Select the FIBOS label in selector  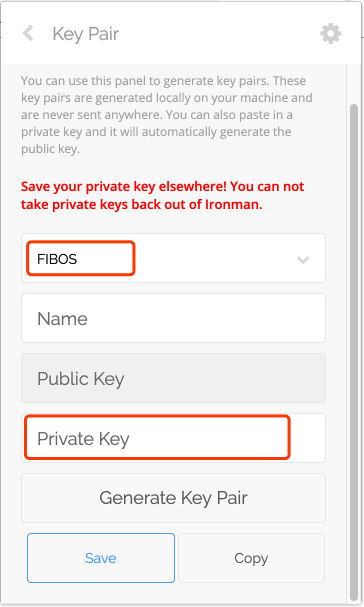coord(57,259)
